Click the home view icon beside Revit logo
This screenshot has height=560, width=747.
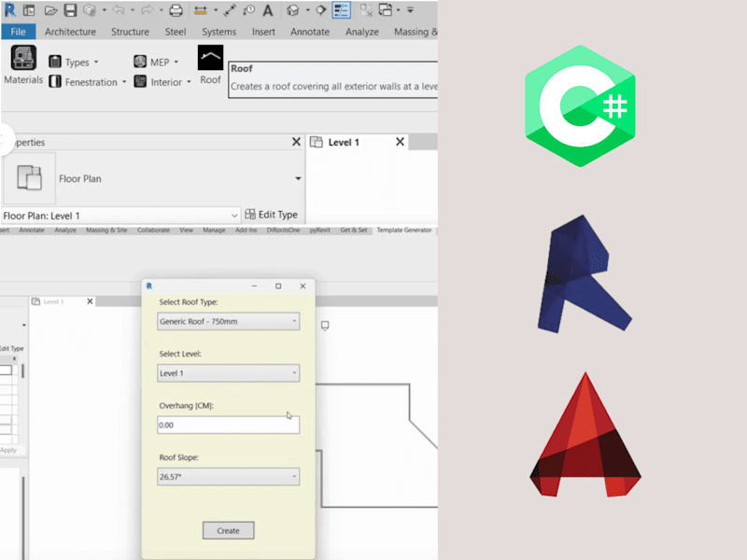click(x=29, y=10)
